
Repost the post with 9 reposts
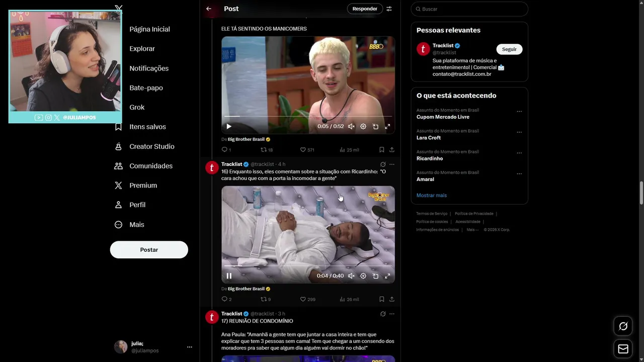tap(266, 299)
